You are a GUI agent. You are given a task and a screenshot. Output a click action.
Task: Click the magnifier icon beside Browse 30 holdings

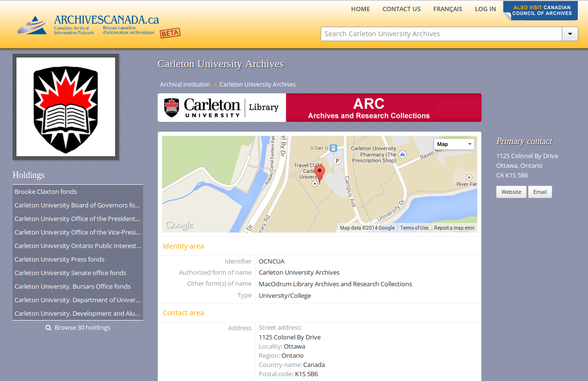48,327
